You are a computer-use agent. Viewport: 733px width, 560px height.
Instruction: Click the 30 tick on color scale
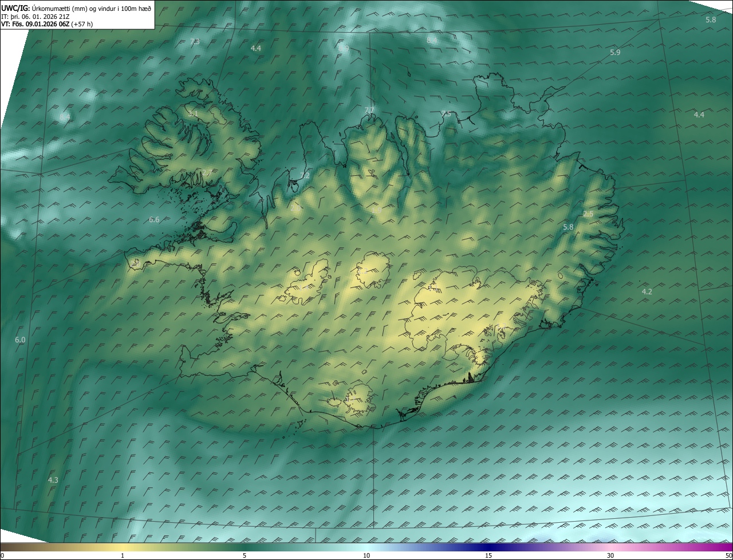point(610,556)
